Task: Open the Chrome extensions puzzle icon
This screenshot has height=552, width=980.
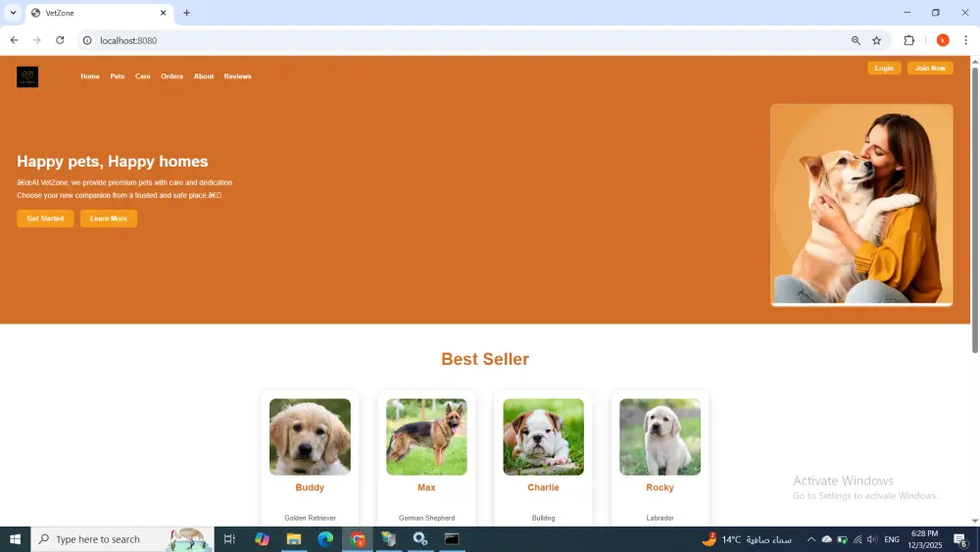Action: [908, 40]
